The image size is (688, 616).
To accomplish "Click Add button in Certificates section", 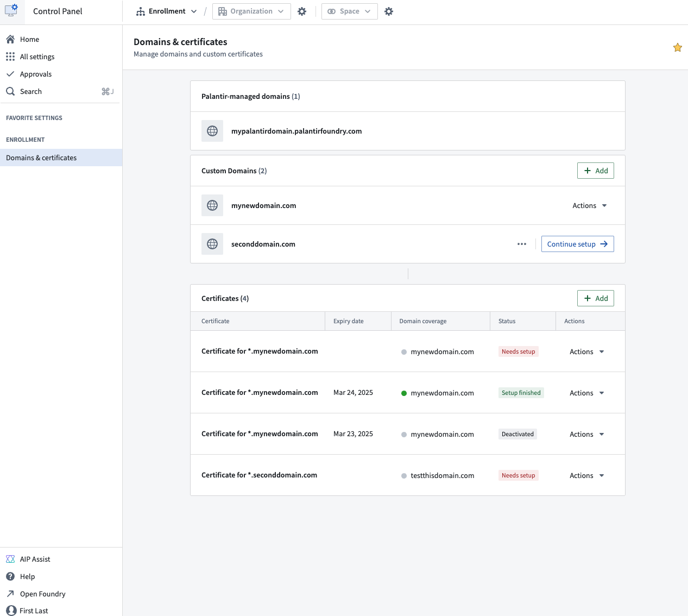I will pyautogui.click(x=596, y=298).
